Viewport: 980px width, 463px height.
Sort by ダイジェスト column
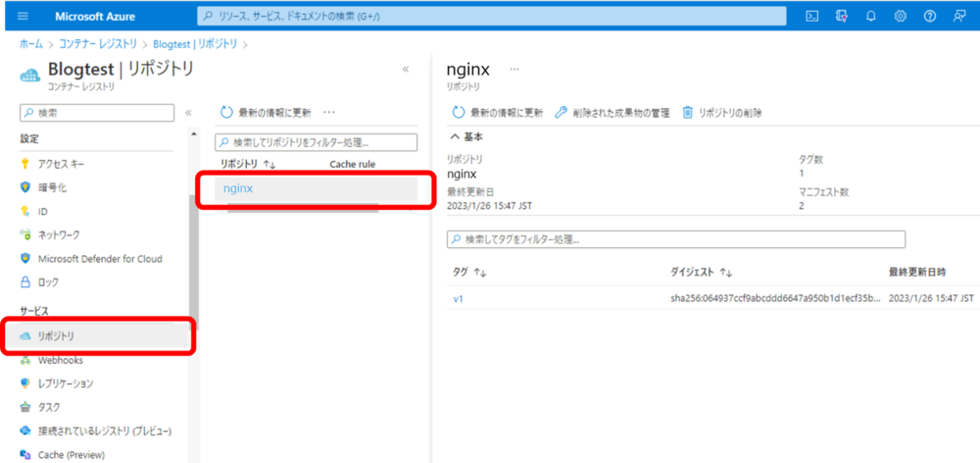click(x=702, y=272)
